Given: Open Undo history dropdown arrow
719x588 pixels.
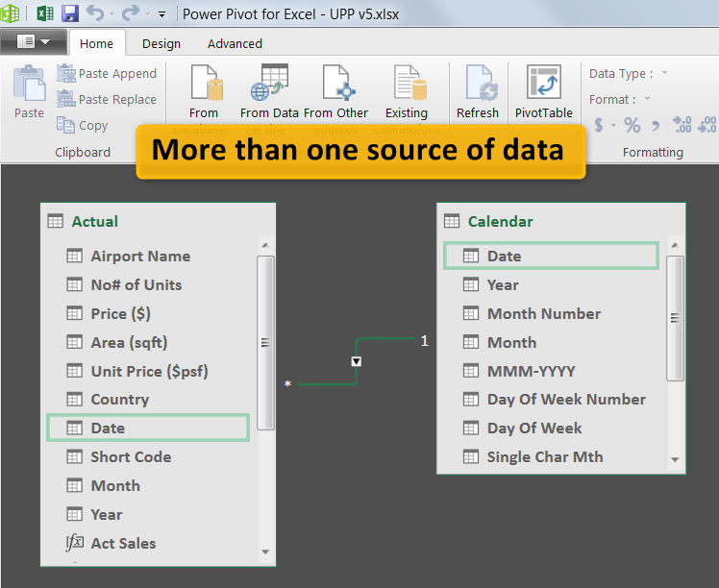Looking at the screenshot, I should [x=112, y=14].
